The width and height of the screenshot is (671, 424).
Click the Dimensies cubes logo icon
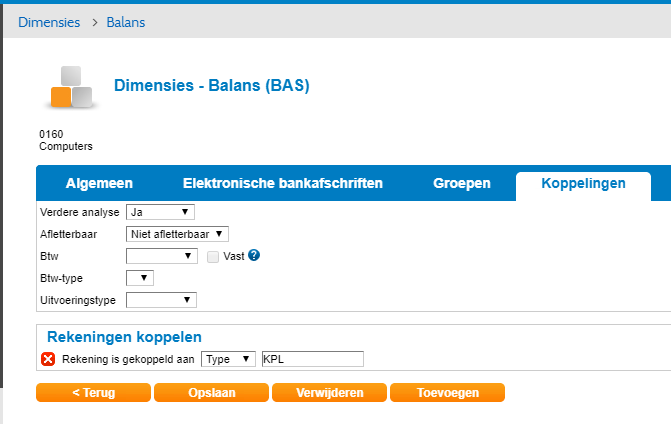click(71, 87)
